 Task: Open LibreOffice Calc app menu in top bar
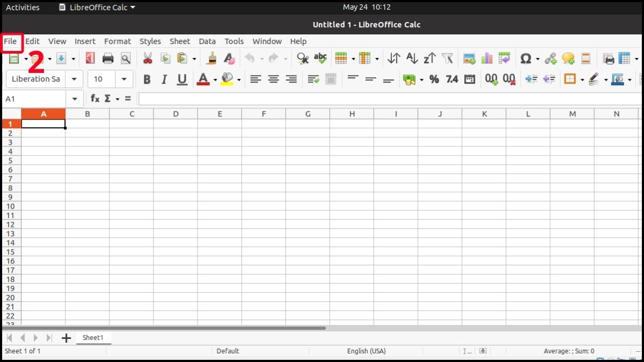click(97, 7)
